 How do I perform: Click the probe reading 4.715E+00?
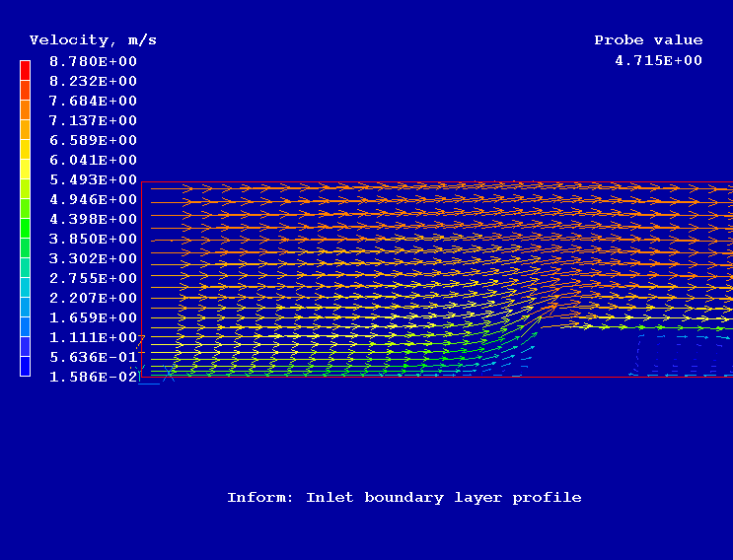(658, 61)
